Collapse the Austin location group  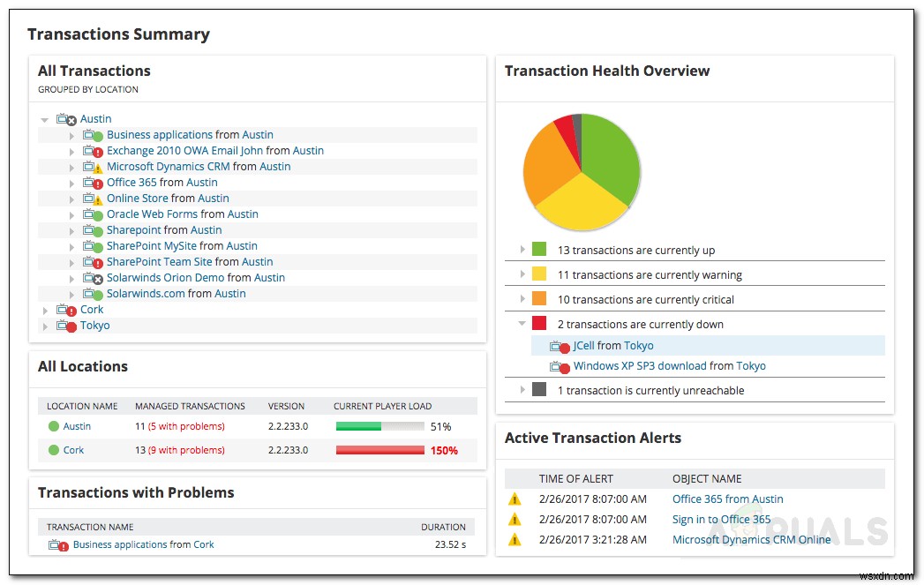pos(44,120)
